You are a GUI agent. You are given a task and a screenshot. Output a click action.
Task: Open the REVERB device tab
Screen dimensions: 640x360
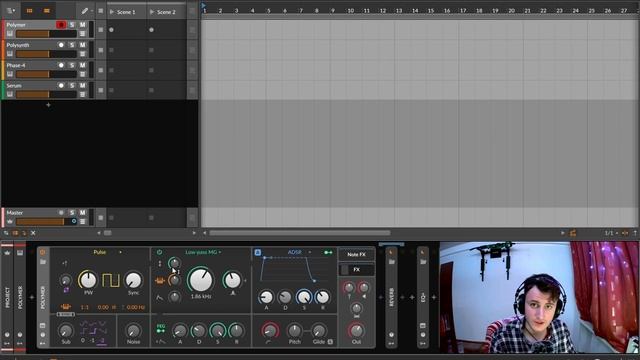coord(391,297)
